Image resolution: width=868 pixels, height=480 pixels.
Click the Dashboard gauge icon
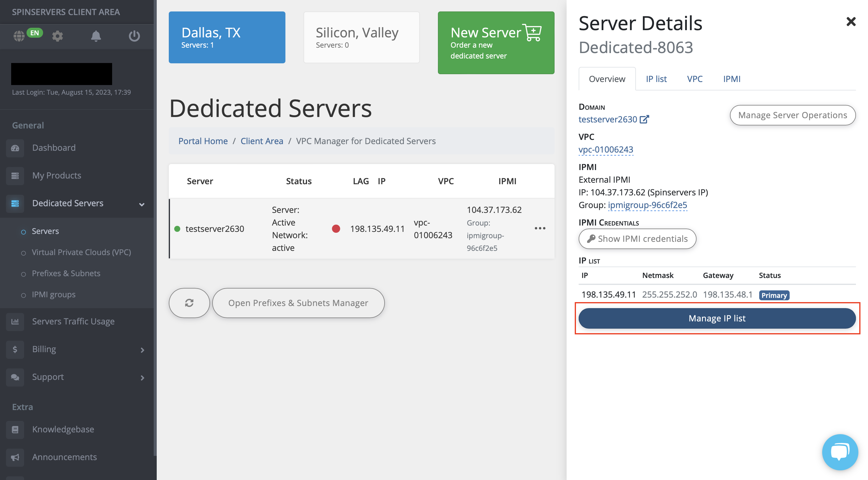pos(15,148)
